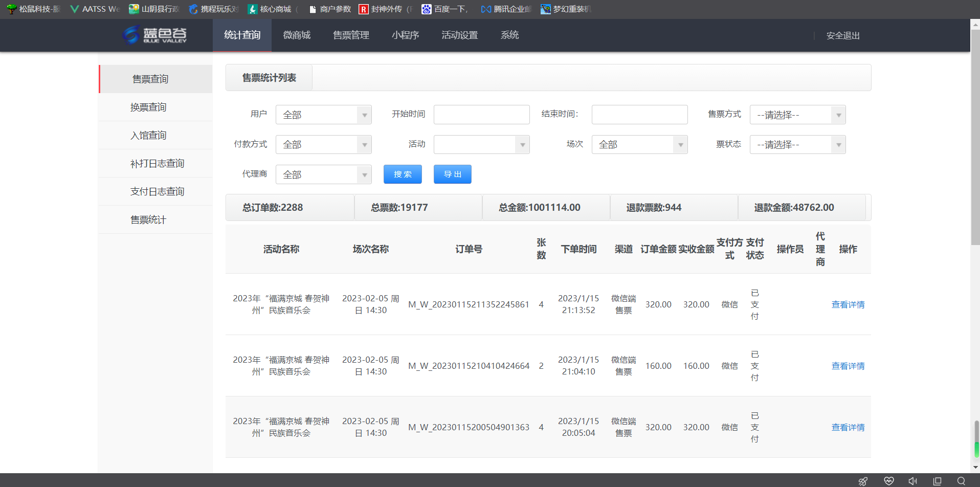Image resolution: width=980 pixels, height=487 pixels.
Task: Click the heart health-check icon in status bar
Action: pyautogui.click(x=889, y=481)
